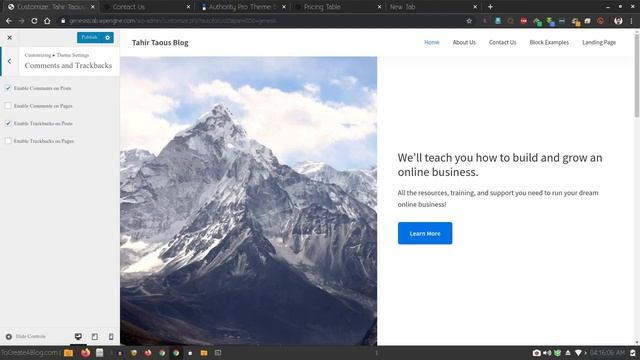Open publish settings gear icon
Screen dimensions: 640x360
pyautogui.click(x=107, y=38)
